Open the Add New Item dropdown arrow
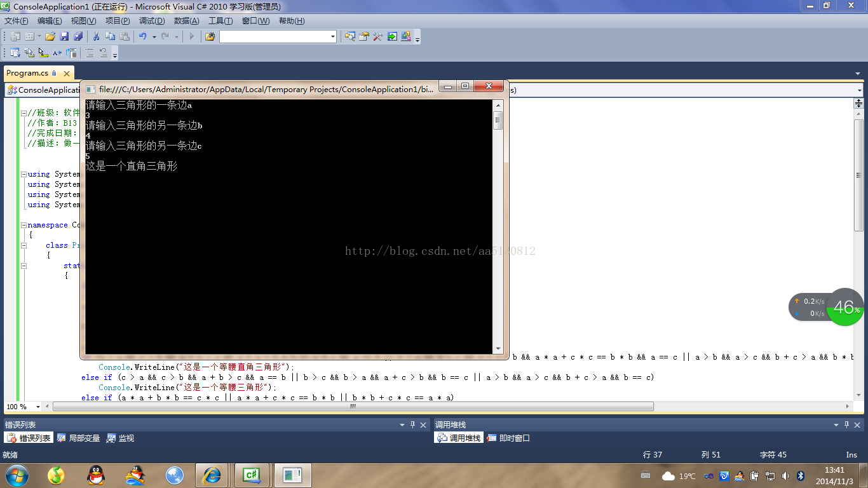Viewport: 868px width, 488px height. [x=39, y=37]
